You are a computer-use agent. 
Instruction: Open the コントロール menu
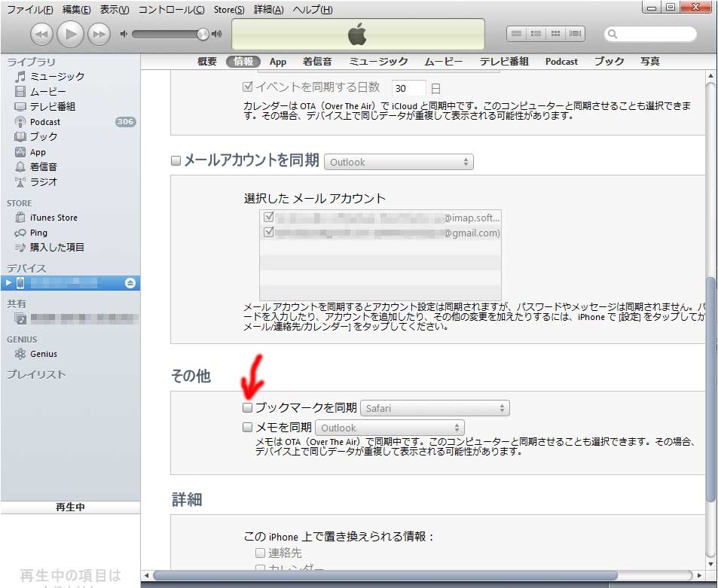(171, 10)
